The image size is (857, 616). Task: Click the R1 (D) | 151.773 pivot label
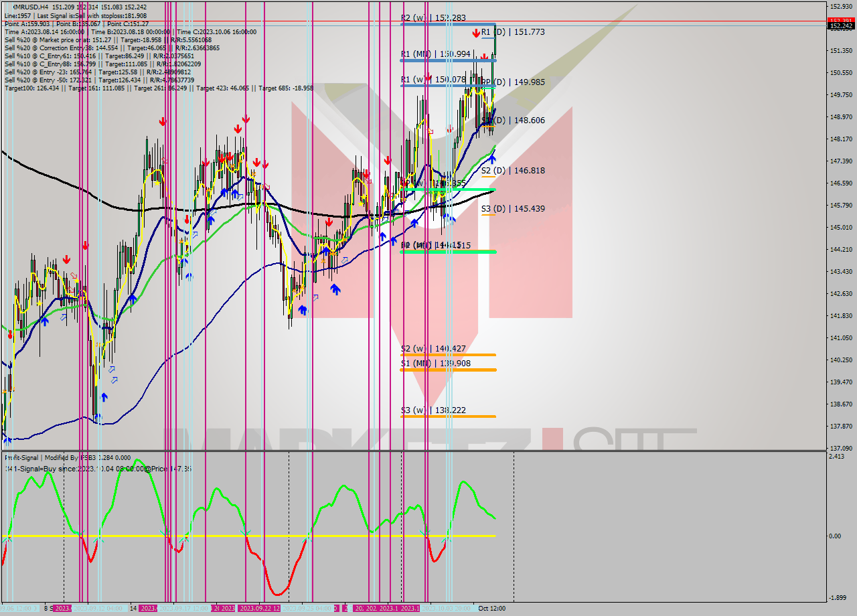(x=512, y=32)
